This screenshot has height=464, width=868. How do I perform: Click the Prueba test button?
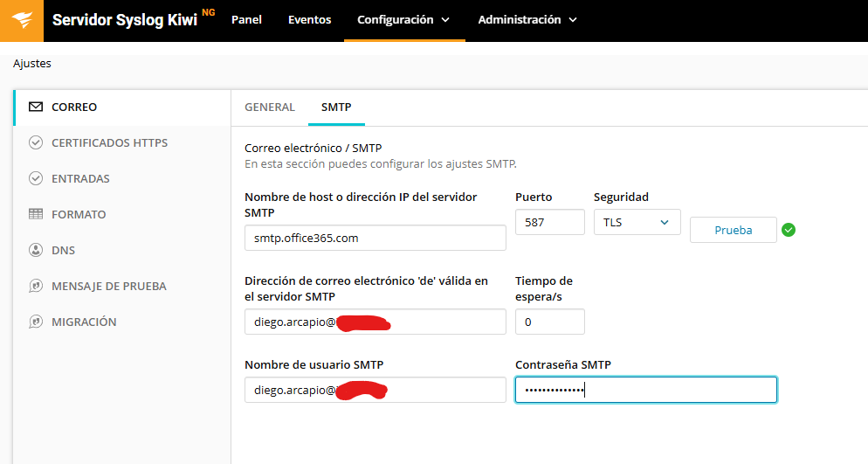coord(733,230)
